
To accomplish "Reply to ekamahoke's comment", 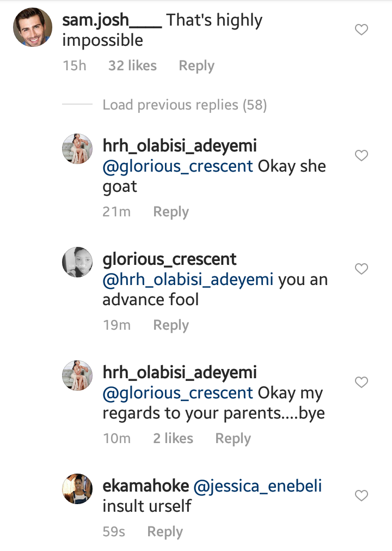I will 165,532.
